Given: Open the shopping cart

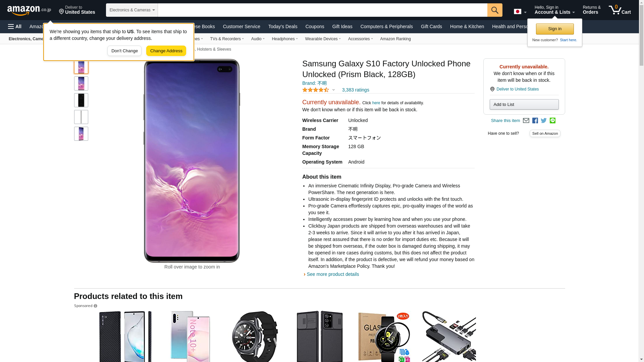Looking at the screenshot, I should coord(620,10).
